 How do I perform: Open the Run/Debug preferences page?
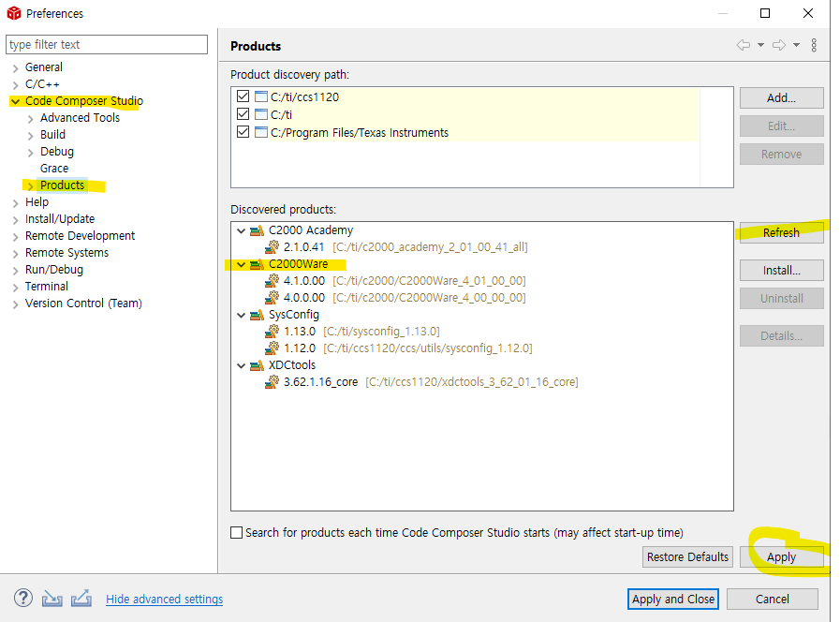click(x=54, y=270)
